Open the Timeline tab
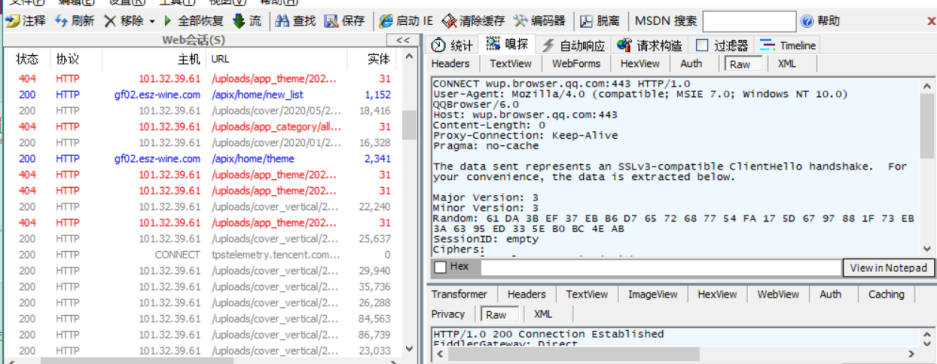This screenshot has height=364, width=937. (x=788, y=45)
